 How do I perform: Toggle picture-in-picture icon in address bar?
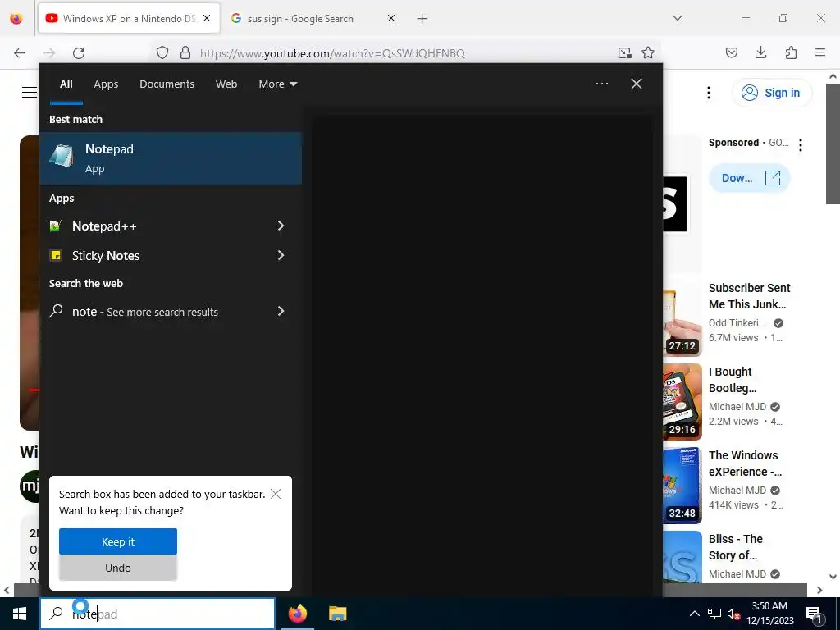coord(624,52)
